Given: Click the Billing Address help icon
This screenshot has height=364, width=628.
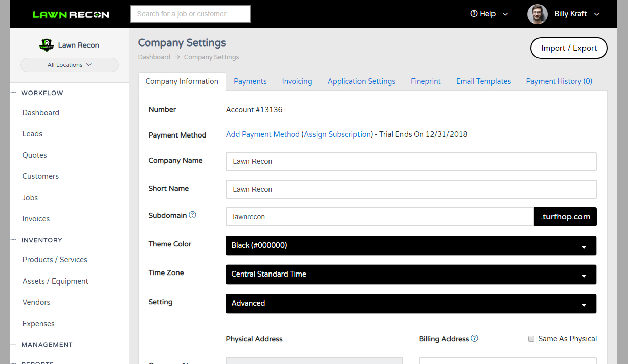Looking at the screenshot, I should 474,338.
